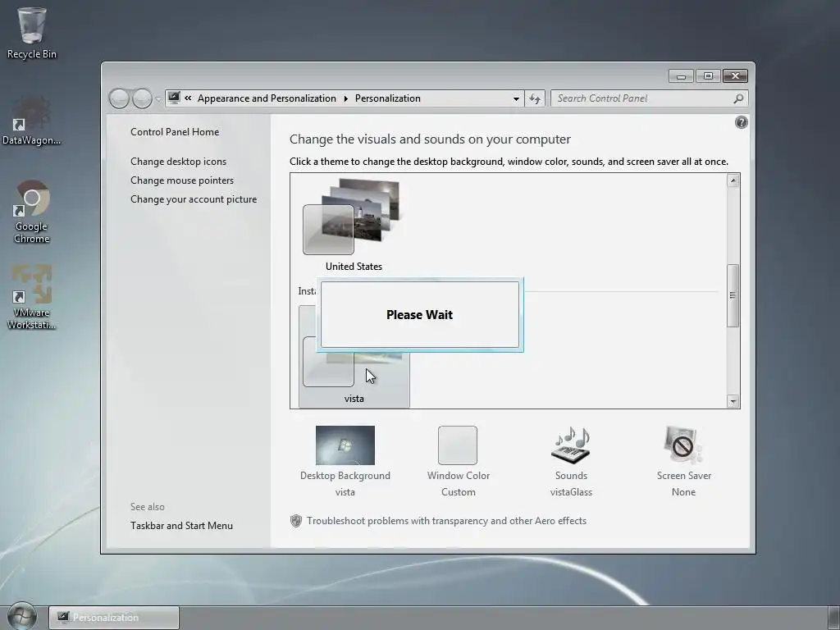840x630 pixels.
Task: Open the VMware Workstation desktop shortcut
Action: pos(31,297)
